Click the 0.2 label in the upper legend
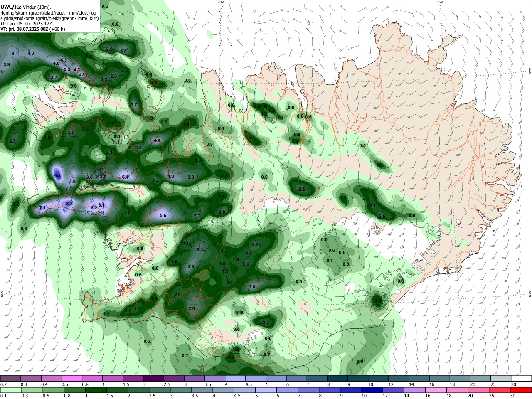The width and height of the screenshot is (532, 399). [3, 384]
